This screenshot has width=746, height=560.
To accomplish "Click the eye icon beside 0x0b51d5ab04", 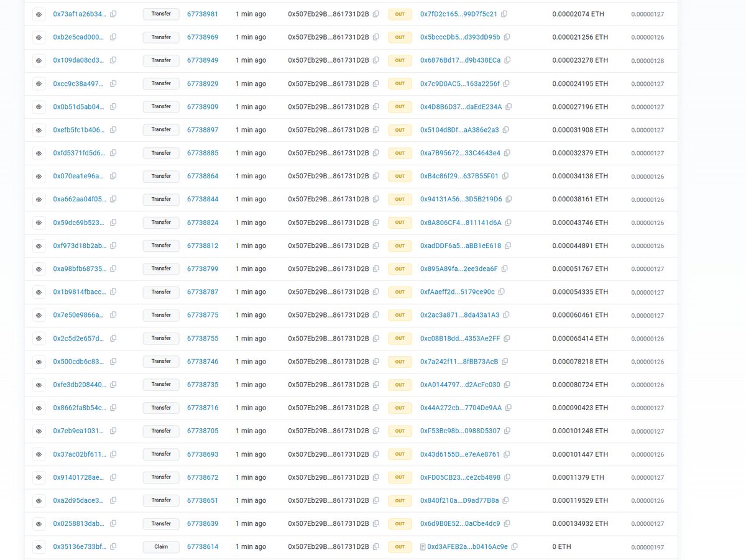I will click(x=39, y=107).
